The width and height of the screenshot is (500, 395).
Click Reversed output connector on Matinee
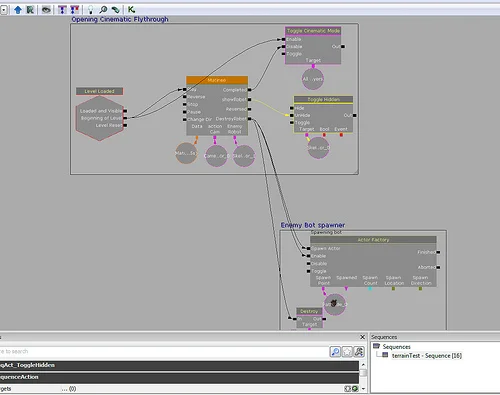click(x=250, y=109)
